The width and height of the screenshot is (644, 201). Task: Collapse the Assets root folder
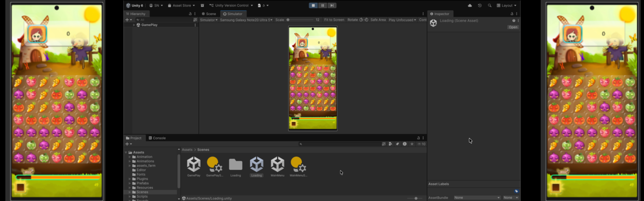[126, 152]
